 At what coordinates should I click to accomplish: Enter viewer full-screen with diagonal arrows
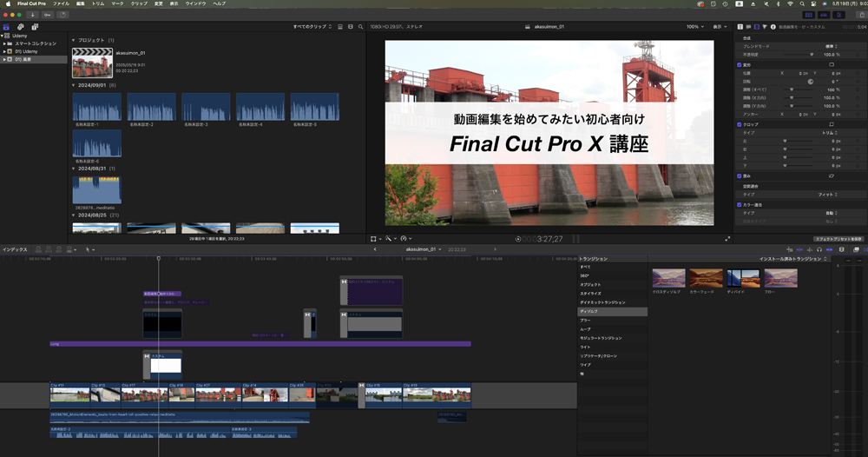coord(727,239)
